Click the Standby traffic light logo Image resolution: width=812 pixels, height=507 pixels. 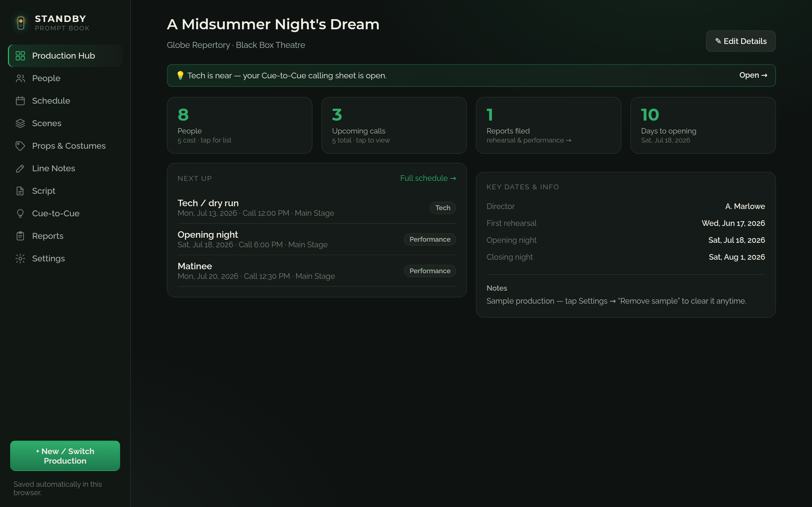point(21,23)
